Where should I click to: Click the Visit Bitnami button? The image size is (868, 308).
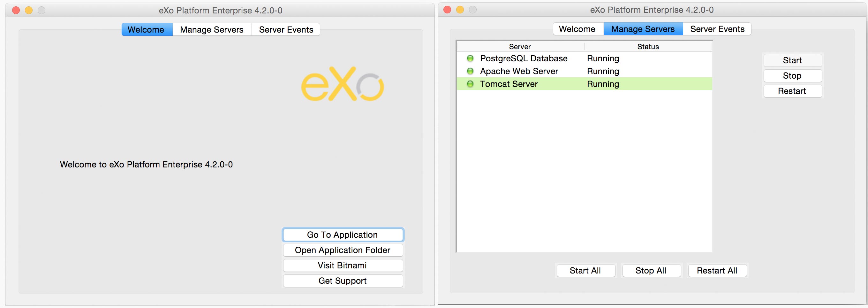(x=342, y=266)
